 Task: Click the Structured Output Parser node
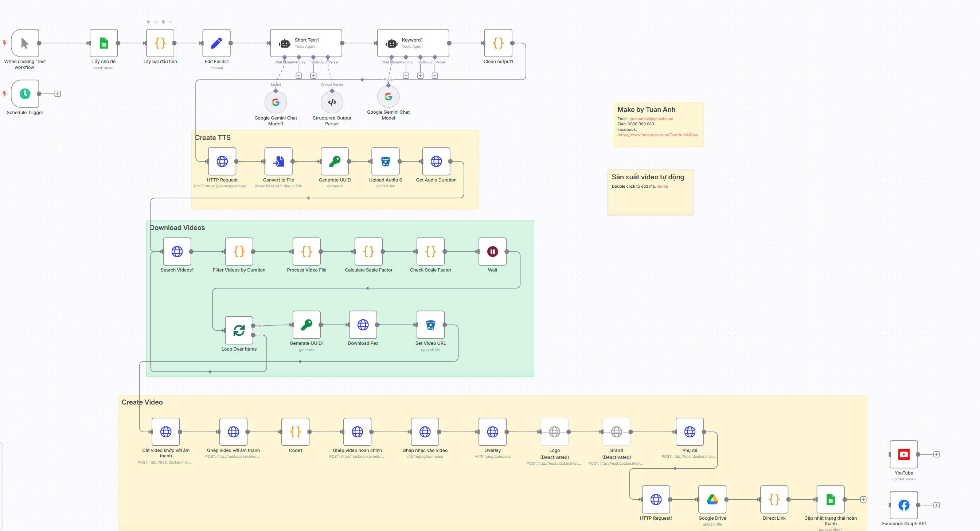point(332,102)
